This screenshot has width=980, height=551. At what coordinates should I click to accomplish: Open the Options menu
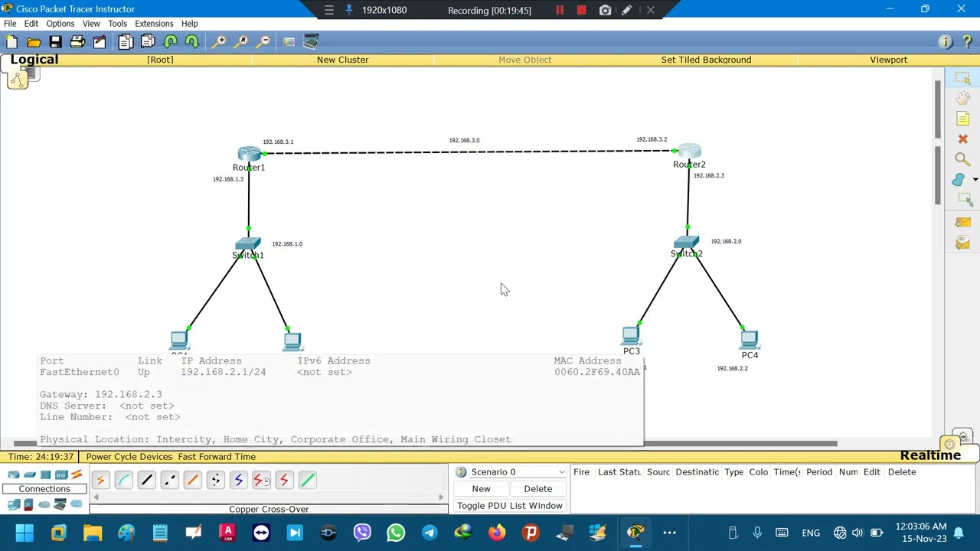60,24
